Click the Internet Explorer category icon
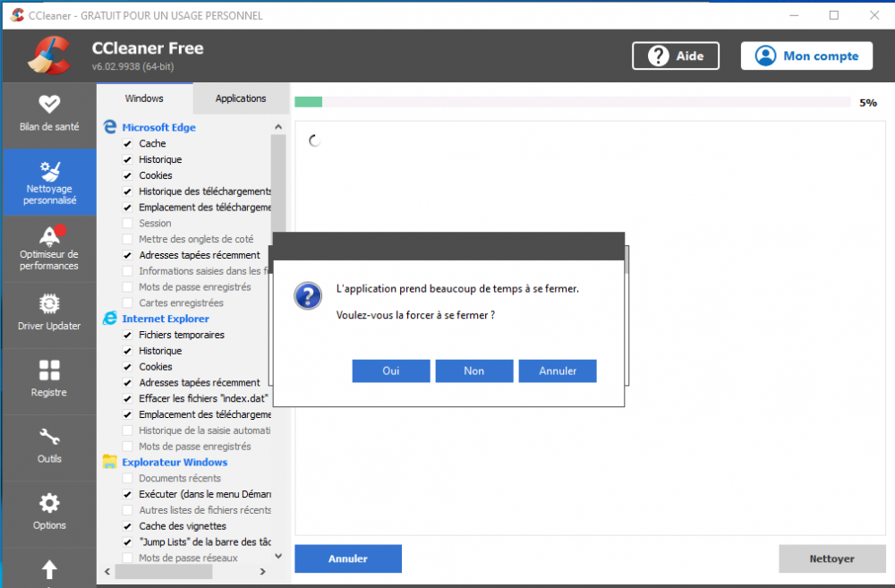The image size is (895, 588). point(109,319)
